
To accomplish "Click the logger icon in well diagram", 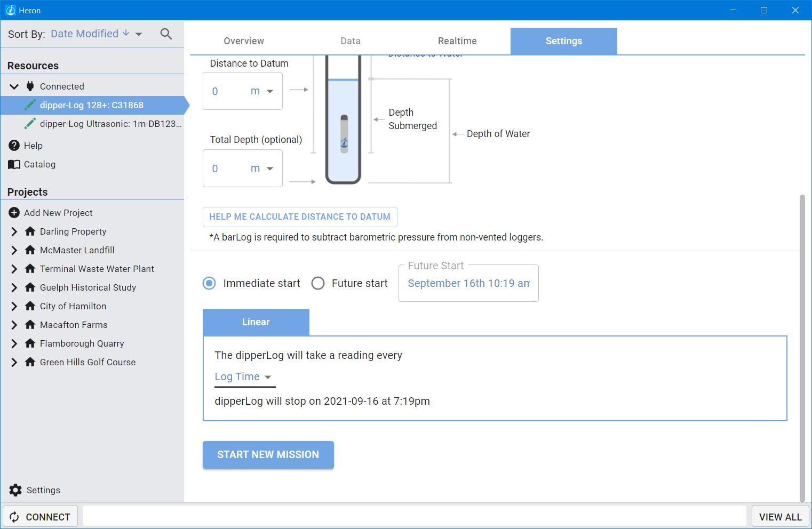I will tap(344, 134).
